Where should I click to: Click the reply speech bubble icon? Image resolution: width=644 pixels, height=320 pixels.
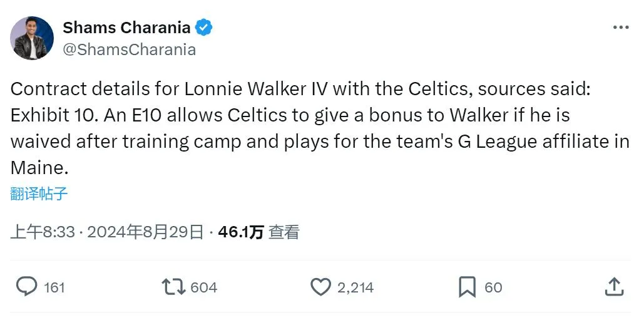coord(26,287)
